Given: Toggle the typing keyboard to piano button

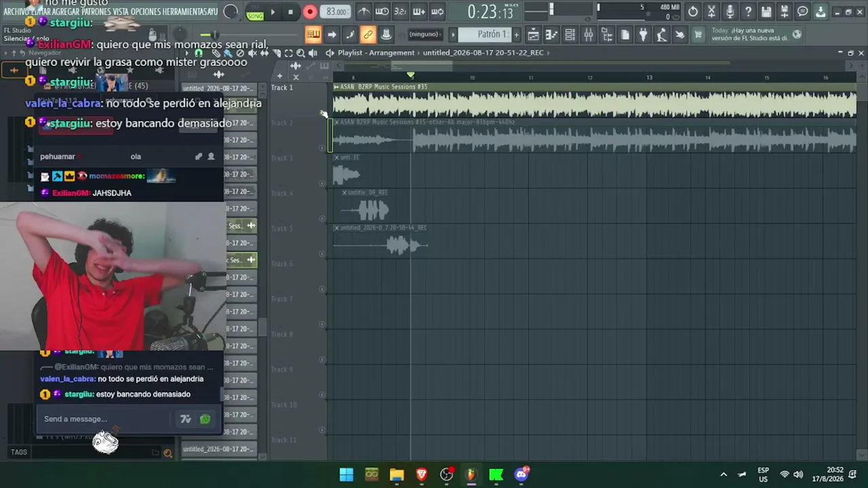Looking at the screenshot, I should tap(313, 35).
